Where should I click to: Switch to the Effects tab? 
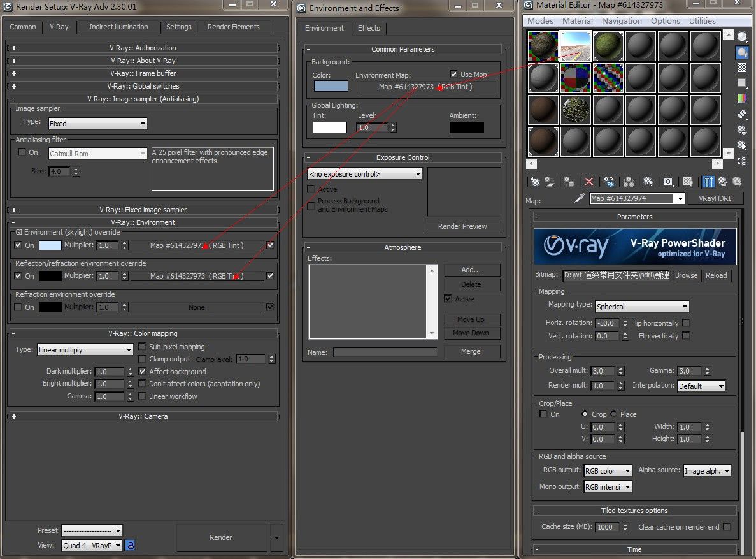click(369, 28)
